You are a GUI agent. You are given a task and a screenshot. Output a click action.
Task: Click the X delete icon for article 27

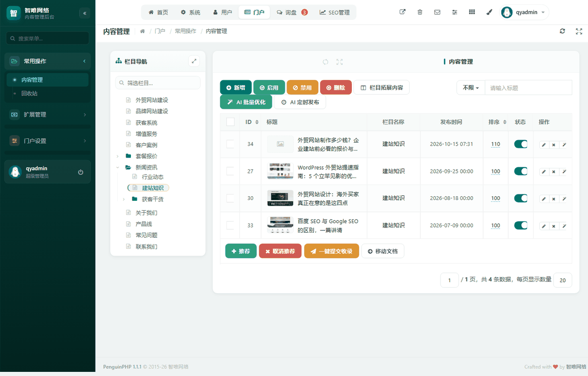point(554,172)
